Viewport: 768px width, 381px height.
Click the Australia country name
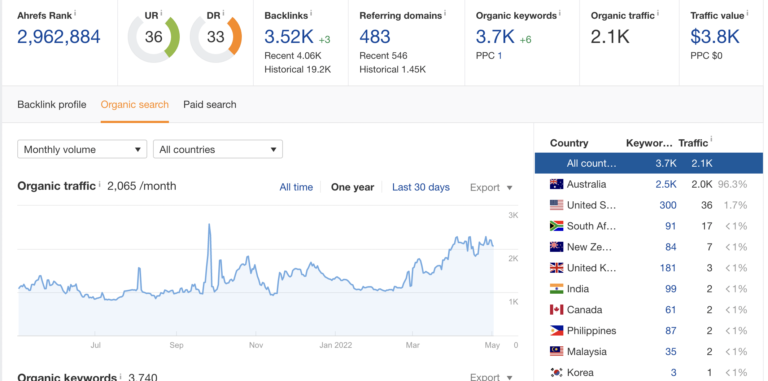pyautogui.click(x=586, y=184)
